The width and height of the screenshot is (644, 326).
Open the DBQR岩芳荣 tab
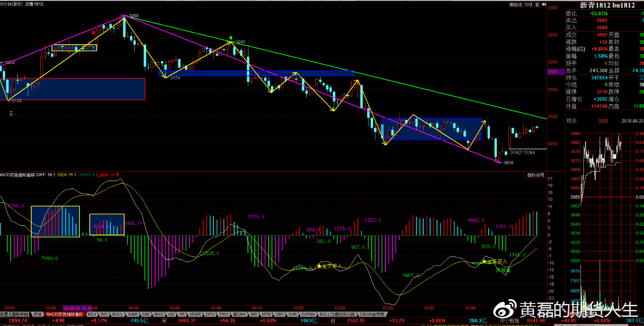372,315
